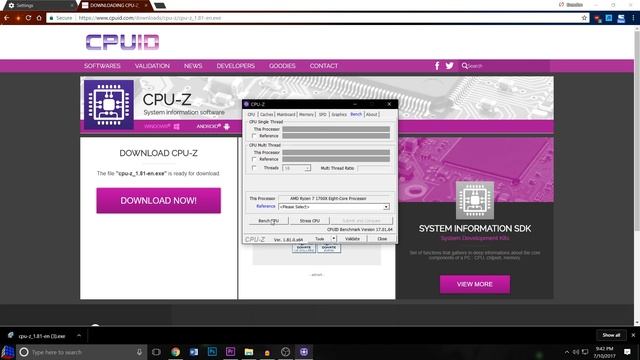The height and width of the screenshot is (360, 640).
Task: Open the About tab in CPU-Z
Action: [x=371, y=114]
